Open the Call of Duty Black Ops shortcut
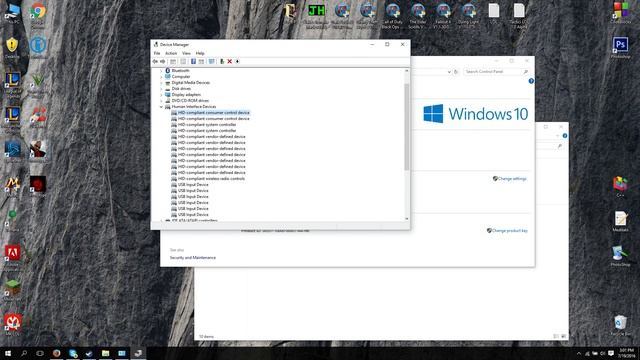 pos(392,16)
